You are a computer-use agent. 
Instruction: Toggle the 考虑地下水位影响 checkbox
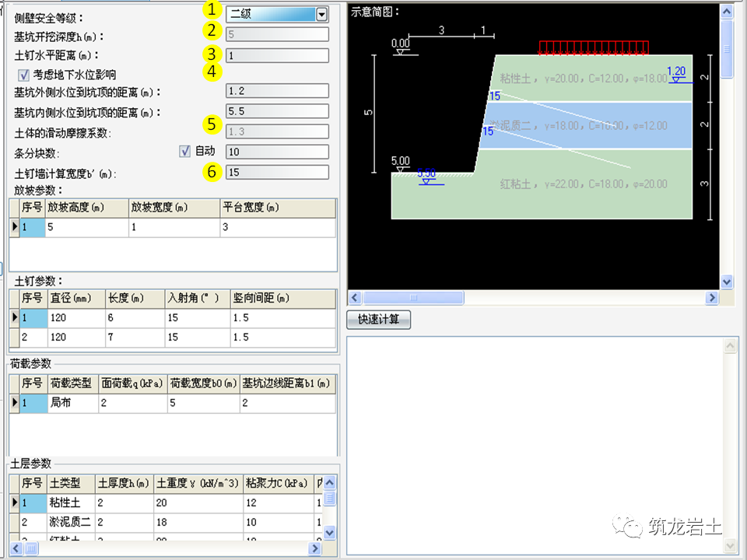click(x=23, y=75)
